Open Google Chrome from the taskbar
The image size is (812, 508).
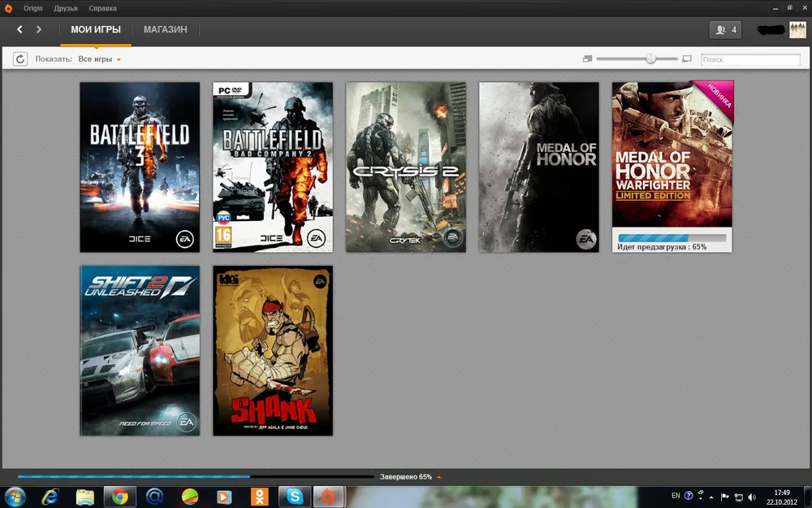(119, 497)
